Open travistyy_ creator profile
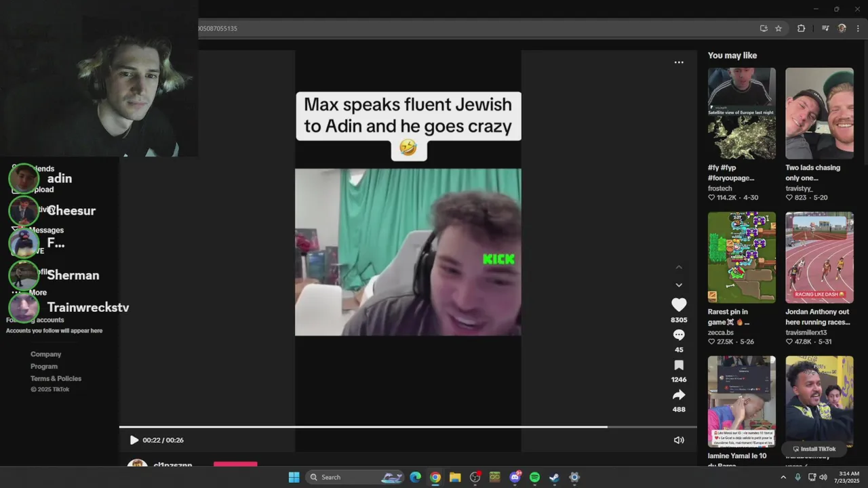 click(x=799, y=188)
